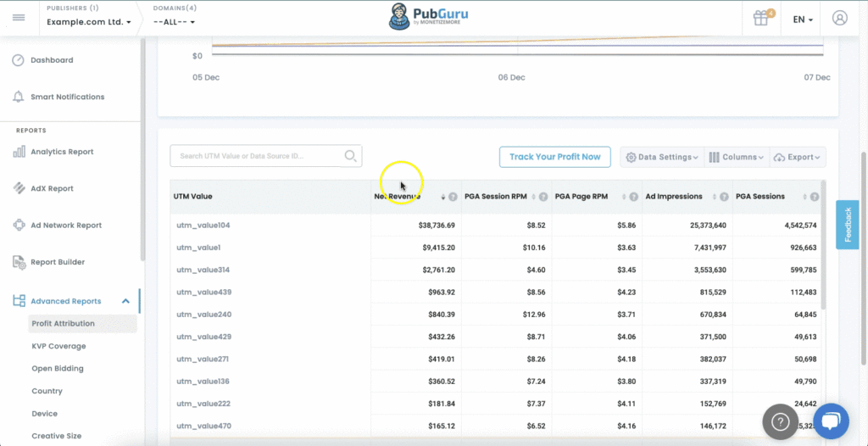The image size is (868, 446).
Task: Open the help question mark bubble
Action: 779,421
